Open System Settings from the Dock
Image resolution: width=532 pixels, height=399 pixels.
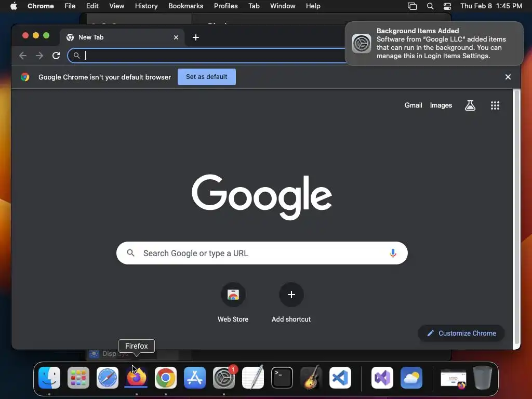(x=224, y=378)
